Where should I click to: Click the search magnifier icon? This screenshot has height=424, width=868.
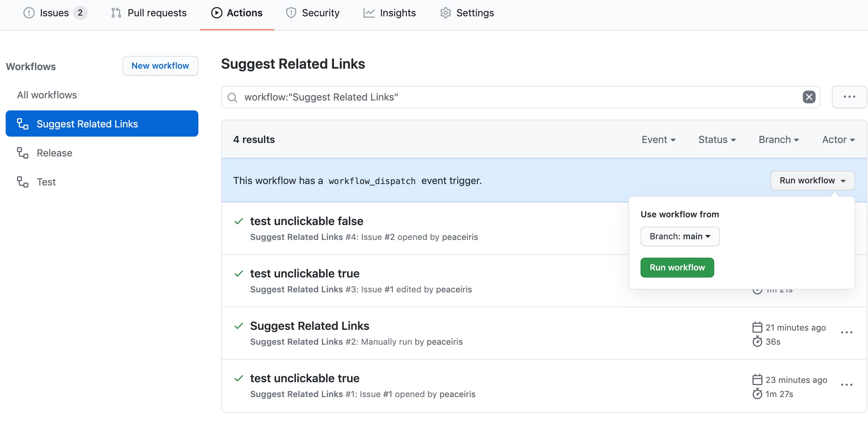[232, 97]
